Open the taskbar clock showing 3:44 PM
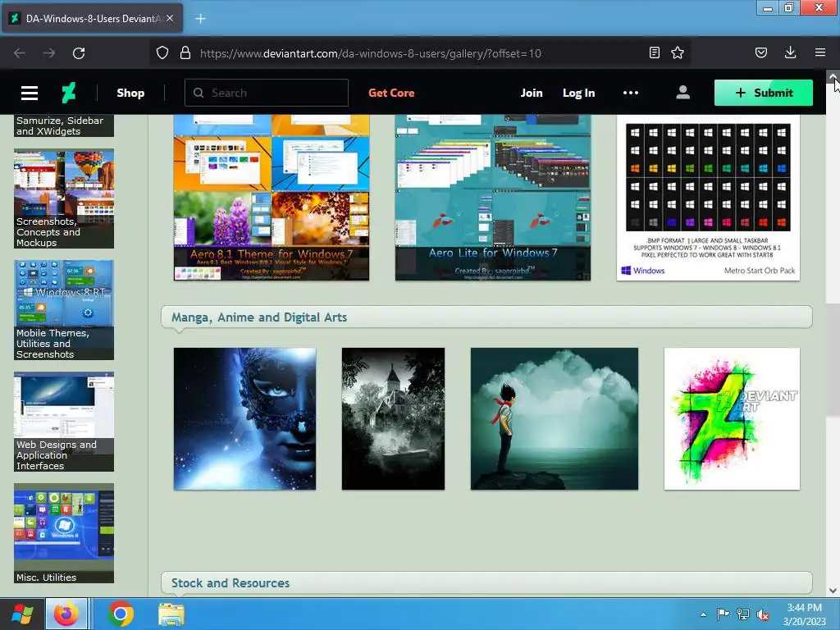840x630 pixels. (804, 614)
